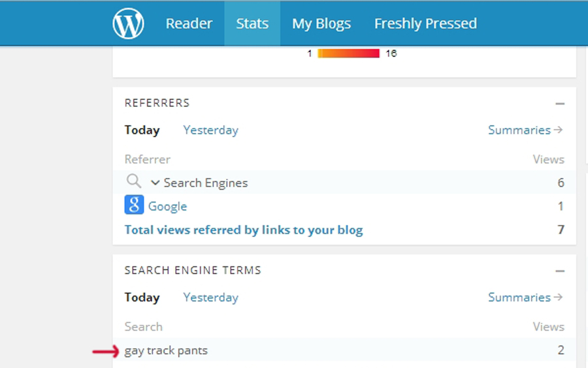
Task: Go to My Blogs
Action: coord(321,23)
